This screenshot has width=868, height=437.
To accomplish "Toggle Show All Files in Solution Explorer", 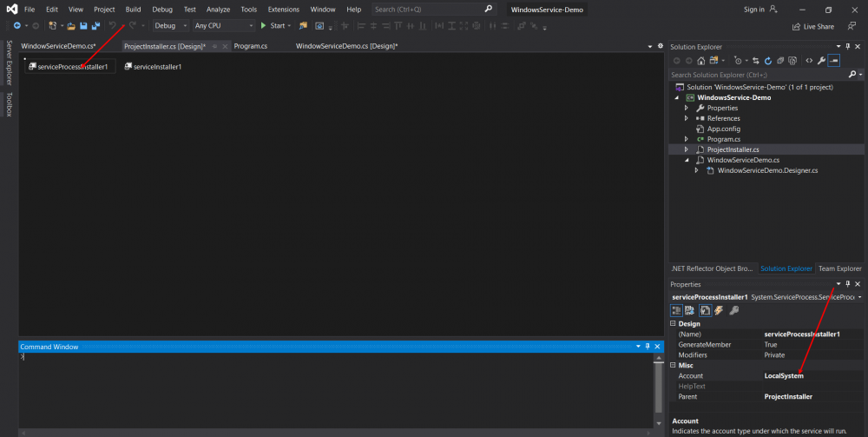I will tap(792, 61).
